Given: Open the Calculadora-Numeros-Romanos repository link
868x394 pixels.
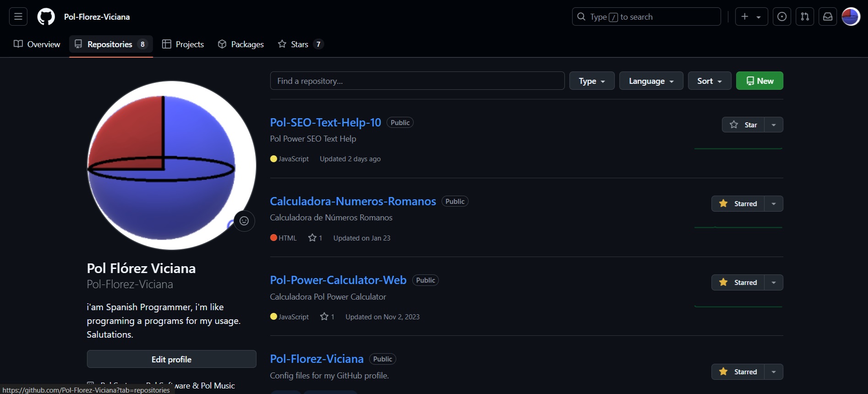Looking at the screenshot, I should [353, 201].
